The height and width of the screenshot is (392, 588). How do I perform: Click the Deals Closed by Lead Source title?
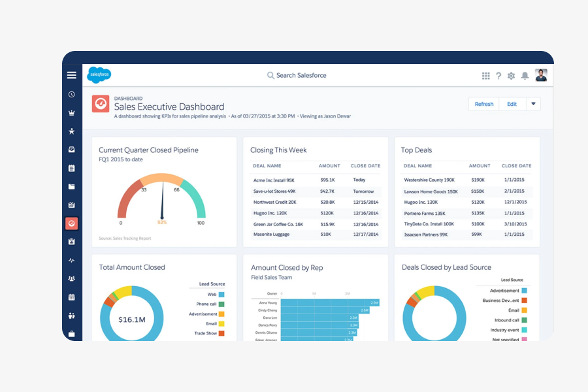[x=446, y=267]
